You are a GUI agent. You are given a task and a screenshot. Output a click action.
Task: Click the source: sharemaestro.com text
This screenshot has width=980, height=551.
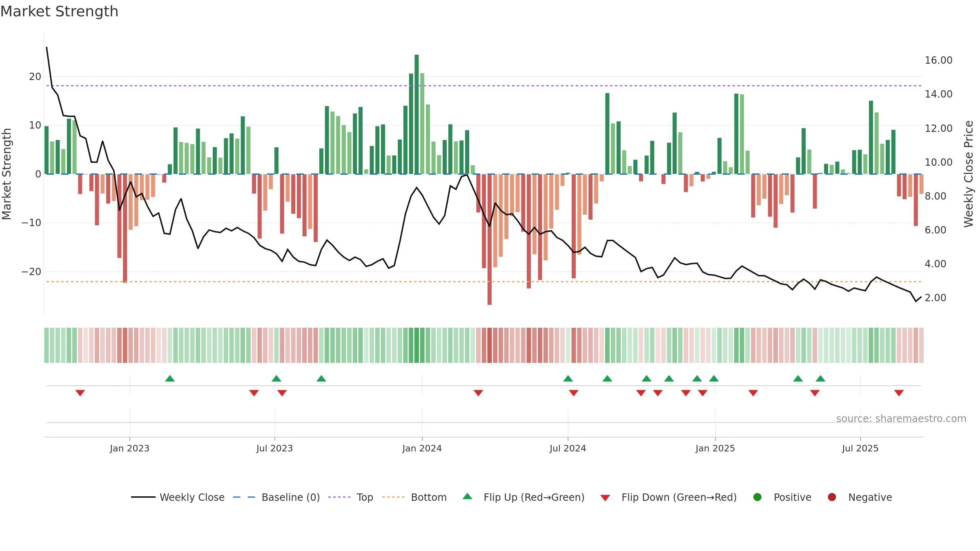click(x=901, y=419)
